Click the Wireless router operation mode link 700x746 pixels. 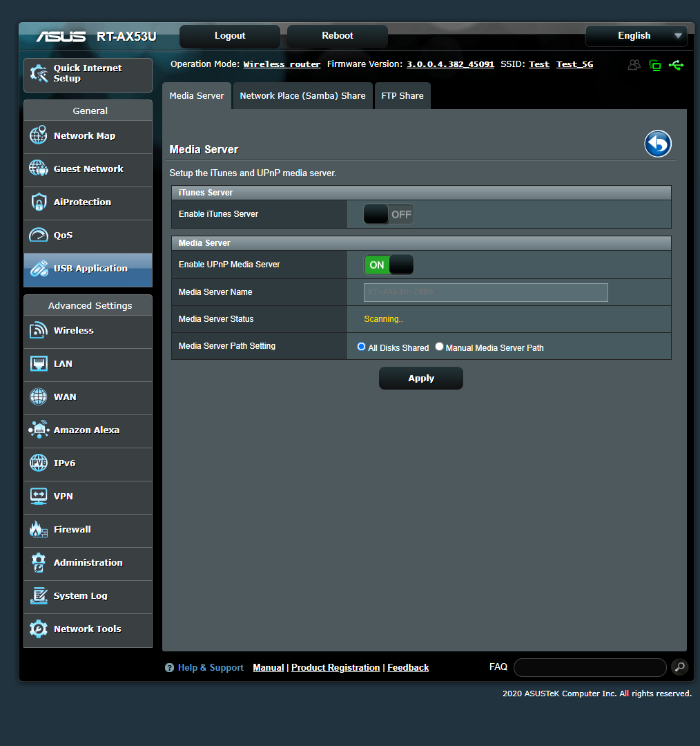(282, 64)
